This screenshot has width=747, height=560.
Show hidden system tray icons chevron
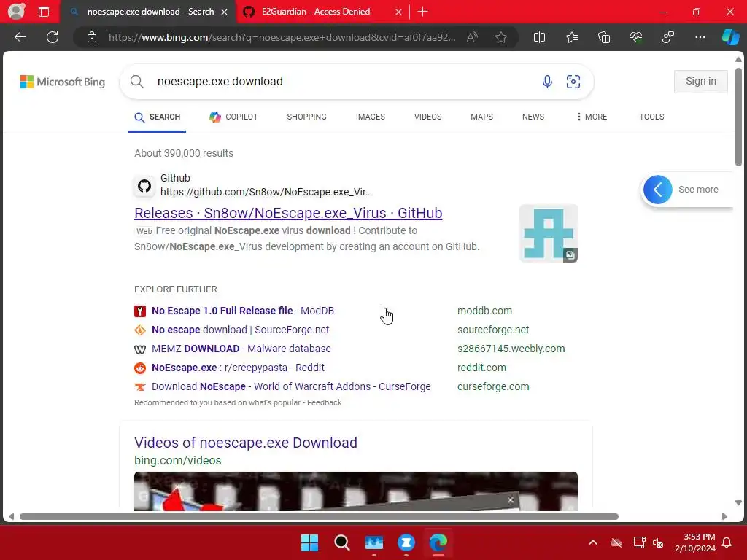(x=592, y=542)
